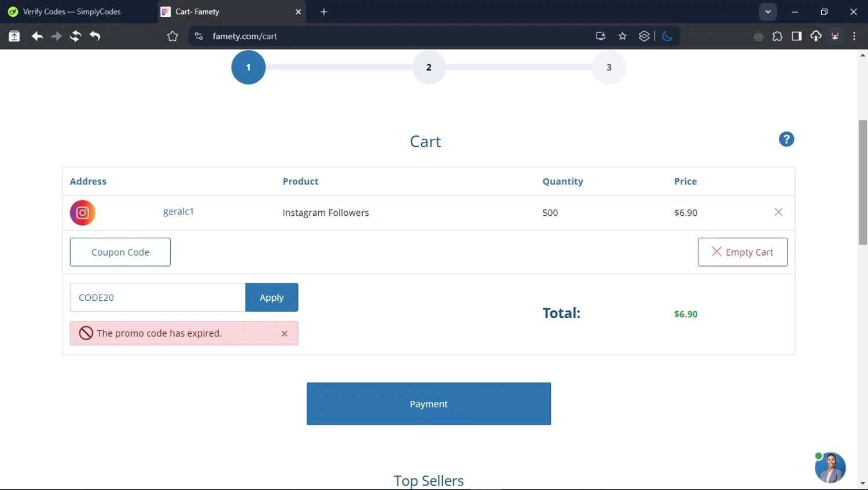Open the browser side panel
Screen dimensions: 868x490
point(797,36)
